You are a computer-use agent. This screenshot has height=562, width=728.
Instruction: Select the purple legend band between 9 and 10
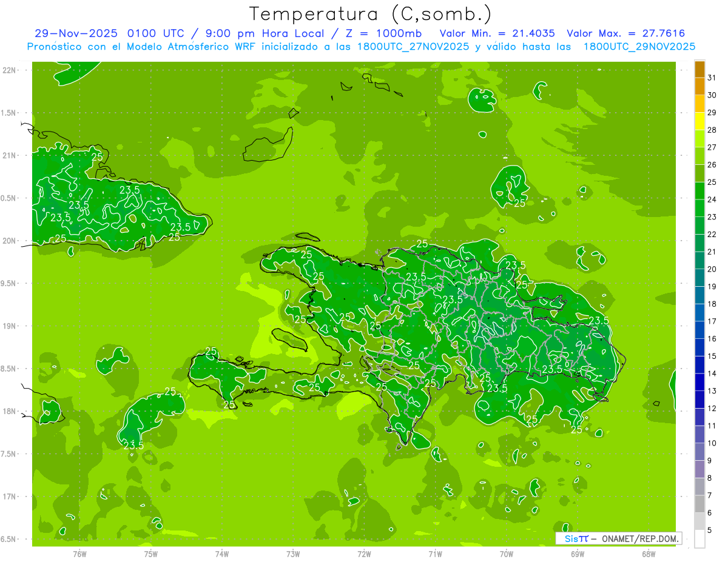click(699, 452)
